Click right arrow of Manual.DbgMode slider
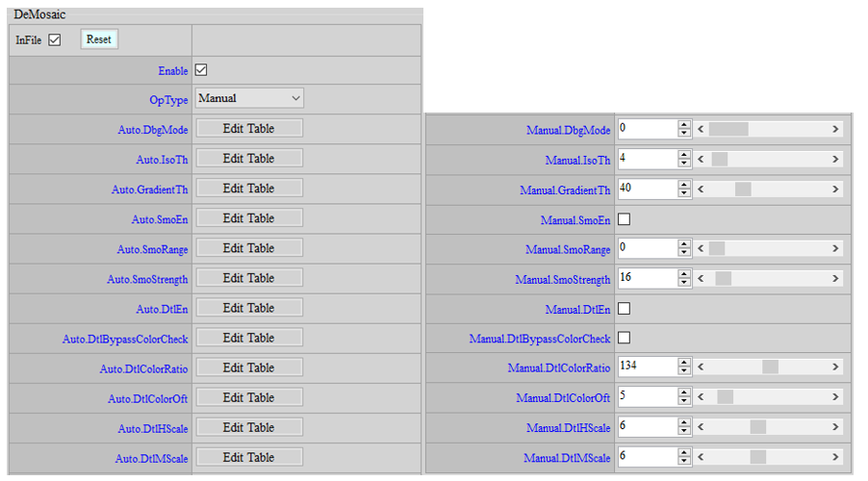The image size is (868, 481). click(x=835, y=129)
